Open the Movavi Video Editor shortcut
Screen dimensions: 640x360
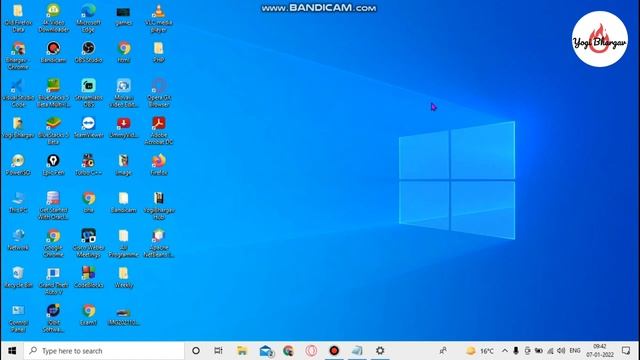123,93
